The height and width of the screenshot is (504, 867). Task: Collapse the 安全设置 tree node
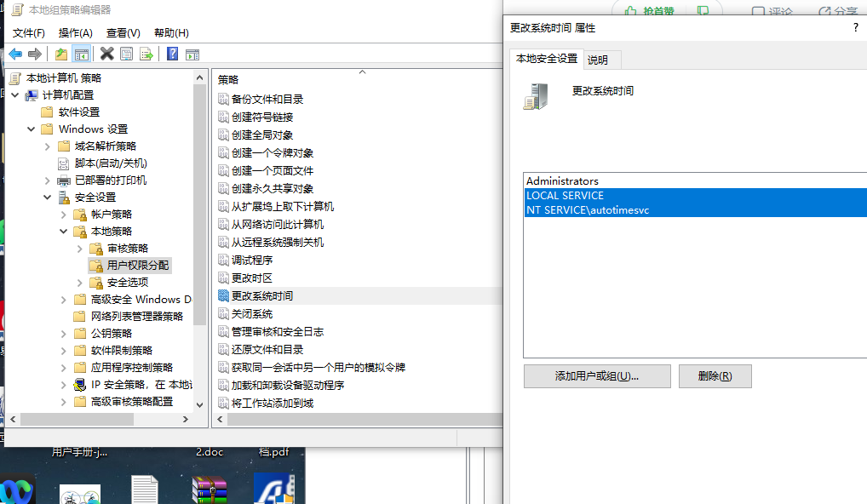click(47, 198)
